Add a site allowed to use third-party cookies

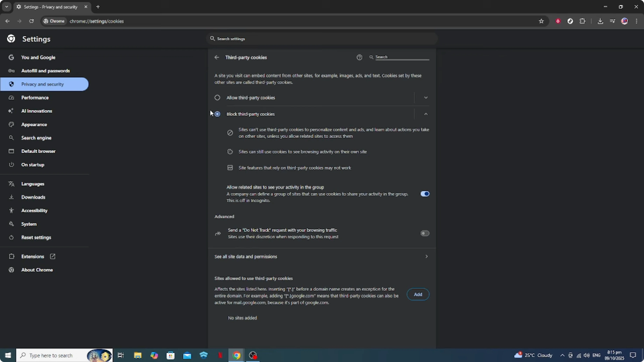[418, 294]
